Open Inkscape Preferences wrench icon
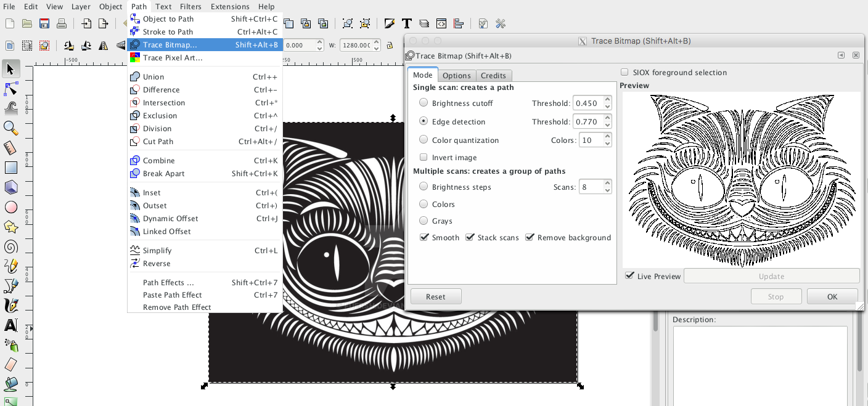The width and height of the screenshot is (868, 406). (x=501, y=23)
